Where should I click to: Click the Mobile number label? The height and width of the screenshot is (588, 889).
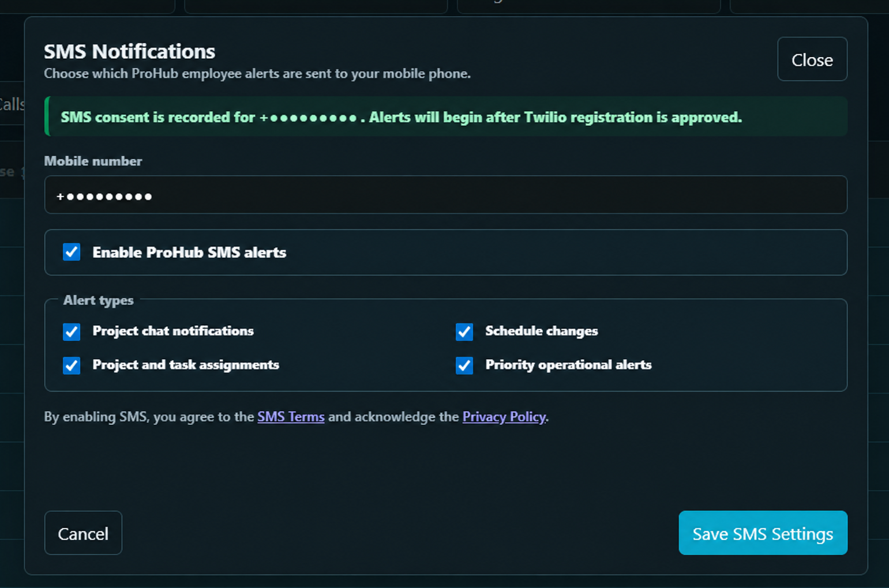tap(93, 161)
